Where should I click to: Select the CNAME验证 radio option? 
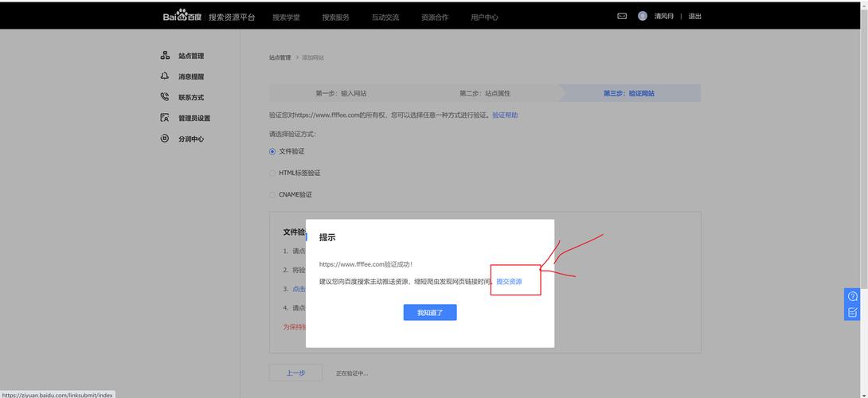pos(272,195)
